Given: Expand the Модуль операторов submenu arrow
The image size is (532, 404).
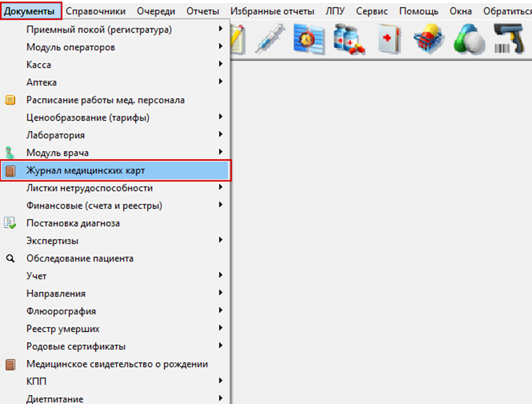Looking at the screenshot, I should (x=220, y=46).
